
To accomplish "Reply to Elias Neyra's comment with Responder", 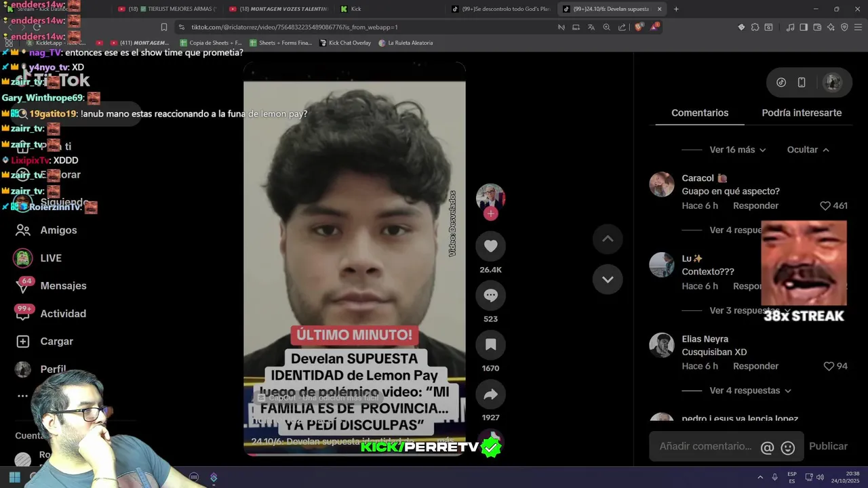I will (x=755, y=366).
